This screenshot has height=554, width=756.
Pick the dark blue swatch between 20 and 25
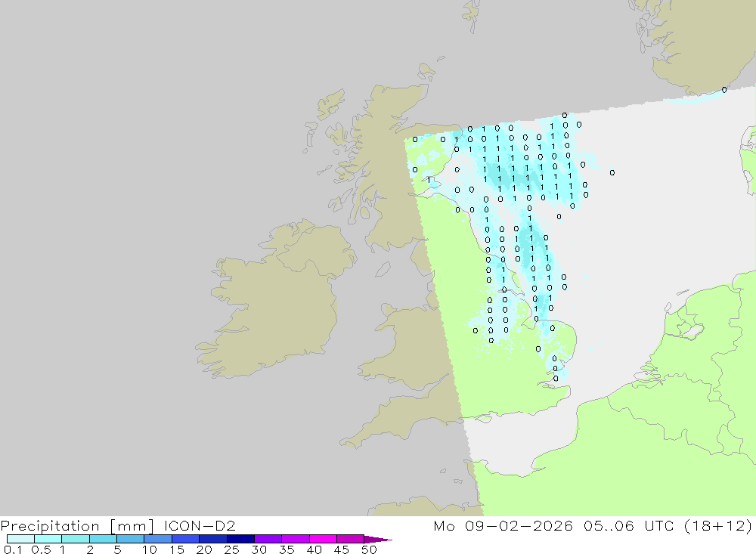pyautogui.click(x=213, y=539)
